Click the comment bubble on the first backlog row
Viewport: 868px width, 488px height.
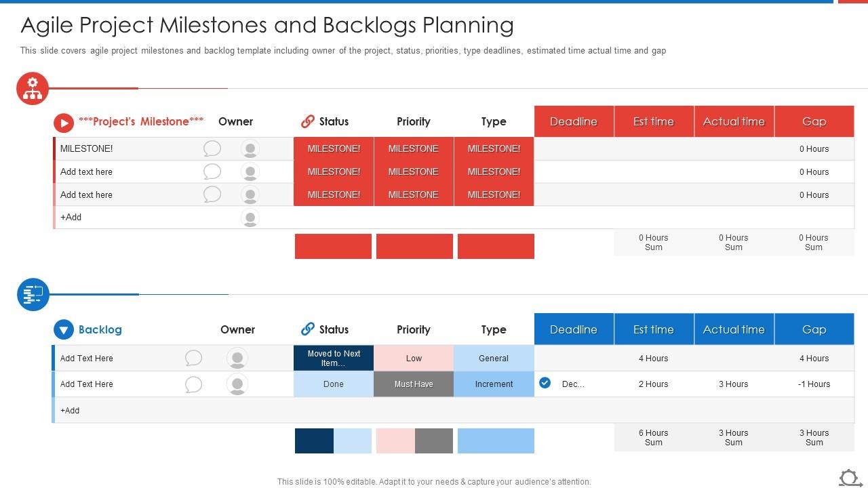pyautogui.click(x=194, y=358)
